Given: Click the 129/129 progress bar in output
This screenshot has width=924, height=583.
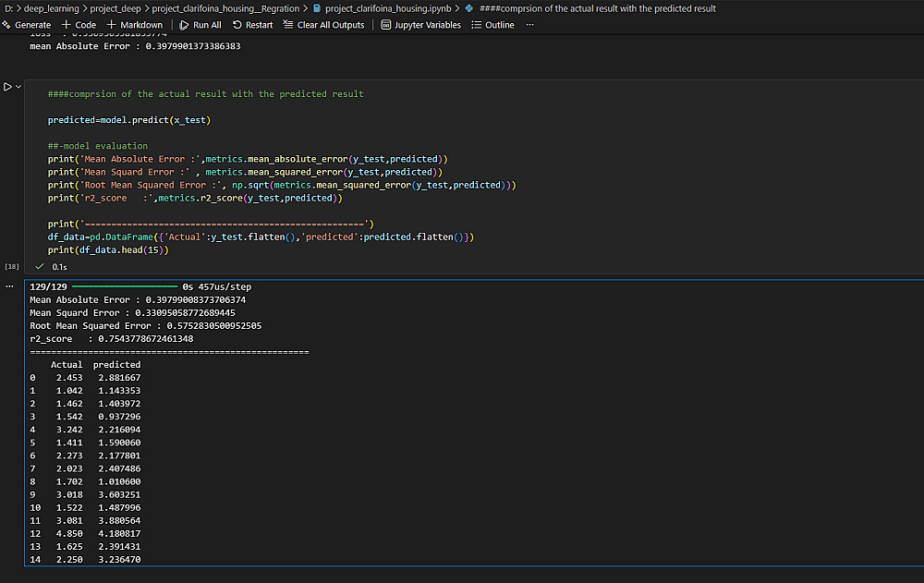Looking at the screenshot, I should (125, 286).
